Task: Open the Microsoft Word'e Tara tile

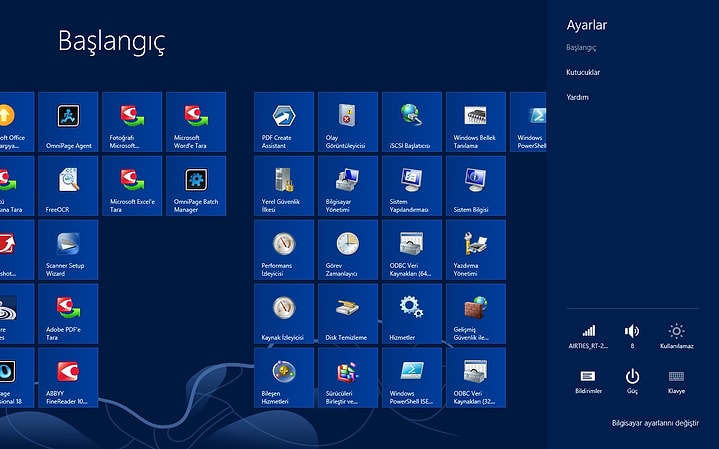Action: tap(196, 122)
